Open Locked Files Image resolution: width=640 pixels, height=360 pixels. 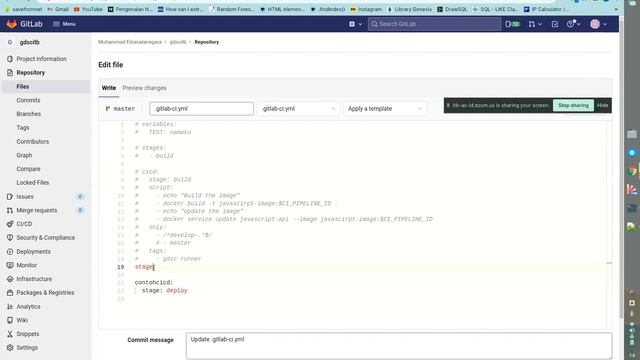33,182
